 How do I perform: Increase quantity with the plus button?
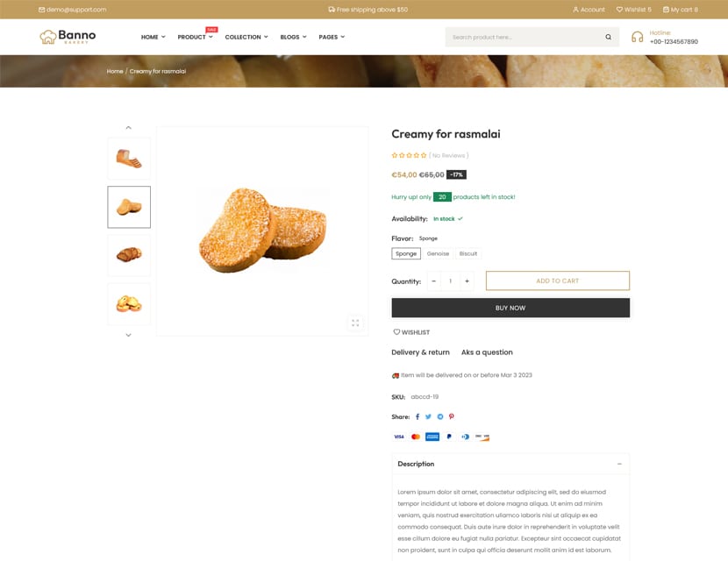tap(467, 281)
